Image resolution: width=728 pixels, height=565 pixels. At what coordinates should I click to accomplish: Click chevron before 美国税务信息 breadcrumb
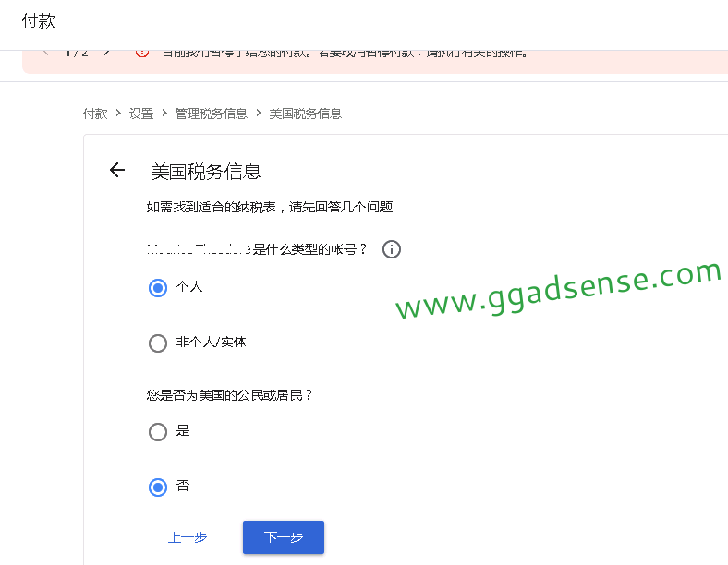pyautogui.click(x=259, y=114)
